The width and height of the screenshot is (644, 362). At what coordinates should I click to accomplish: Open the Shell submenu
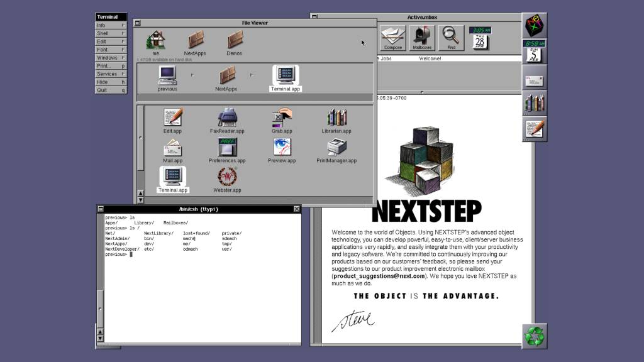tap(111, 33)
